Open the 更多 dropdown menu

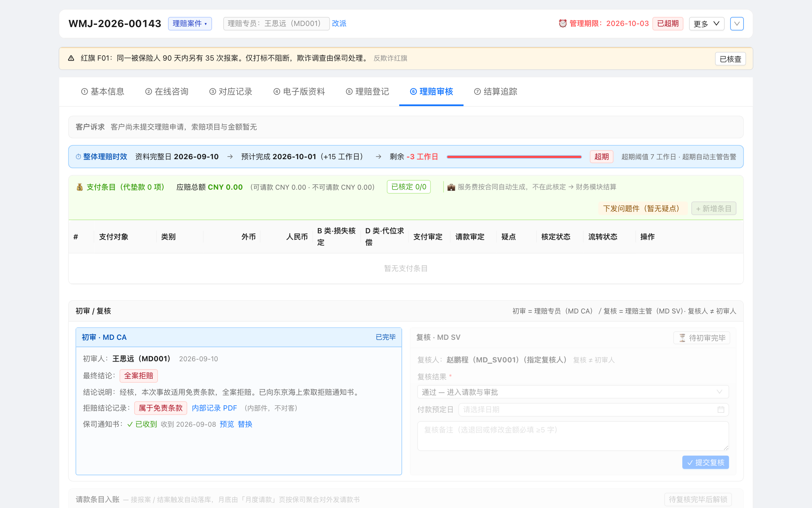click(x=706, y=24)
